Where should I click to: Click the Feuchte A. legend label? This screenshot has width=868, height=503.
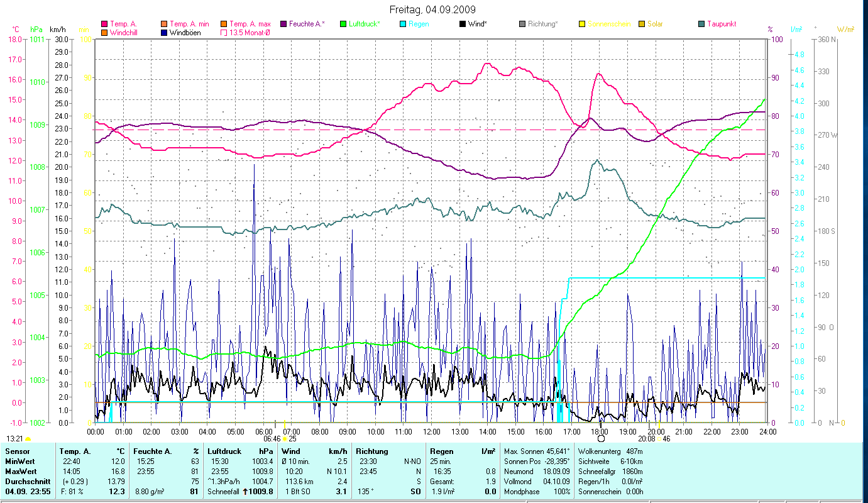[307, 24]
